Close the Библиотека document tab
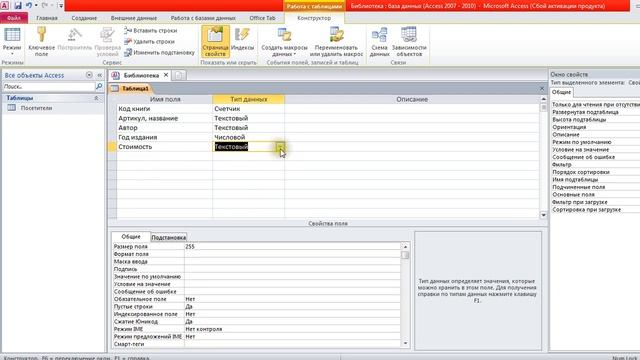Viewport: 640px width, 360px height. 166,75
